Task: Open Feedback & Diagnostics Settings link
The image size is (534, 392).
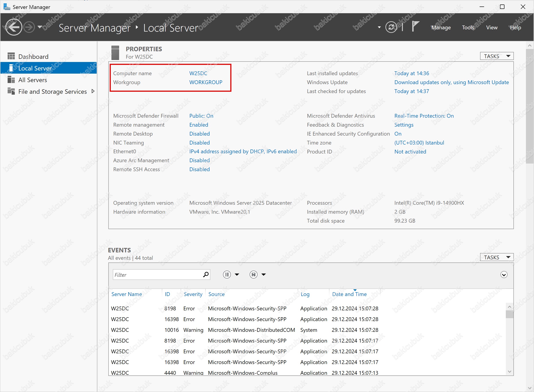Action: (x=404, y=125)
